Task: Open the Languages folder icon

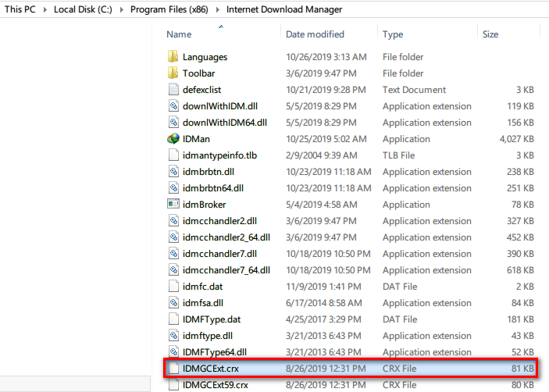Action: click(x=173, y=57)
